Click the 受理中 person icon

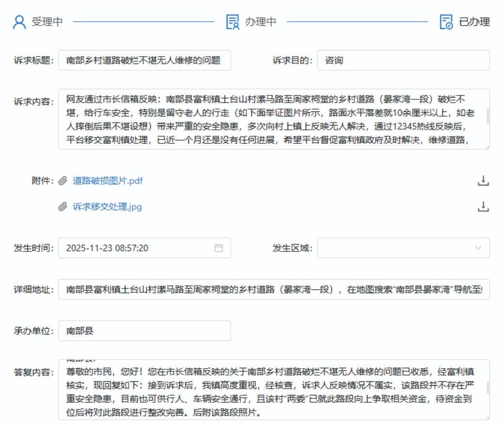coord(19,22)
